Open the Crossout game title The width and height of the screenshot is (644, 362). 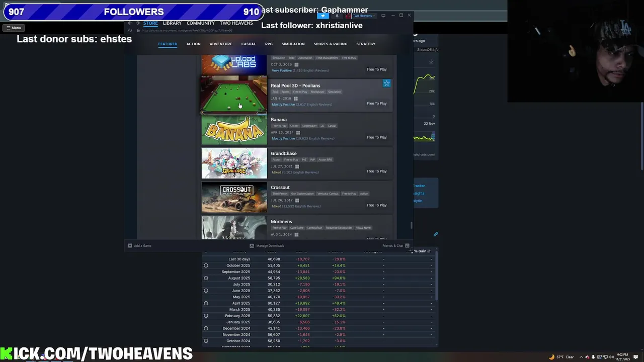click(280, 188)
